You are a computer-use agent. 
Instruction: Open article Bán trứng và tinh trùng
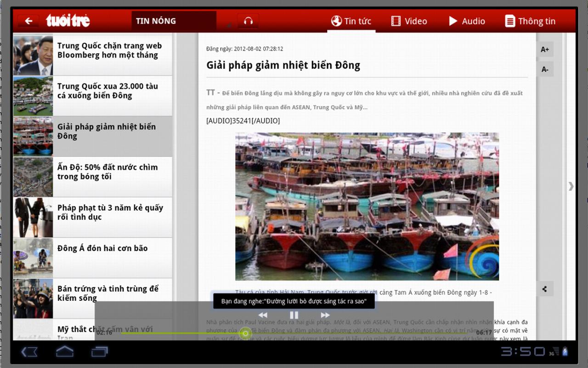pos(92,298)
